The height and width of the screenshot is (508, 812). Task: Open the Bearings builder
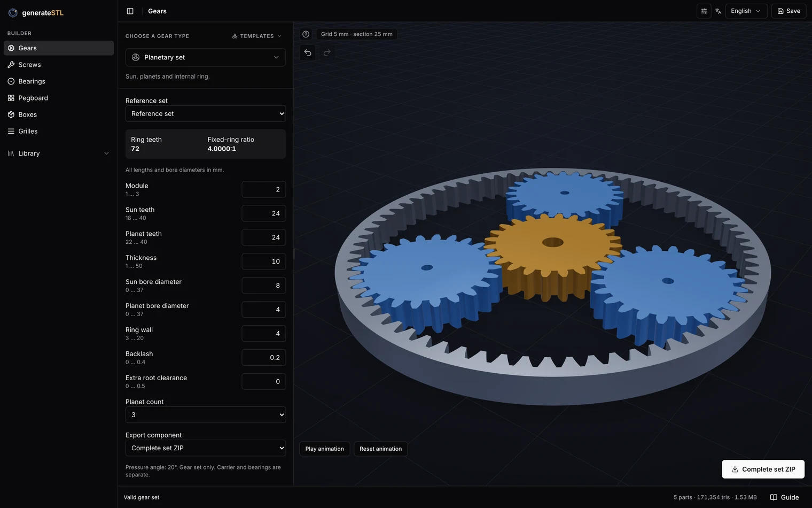coord(59,81)
